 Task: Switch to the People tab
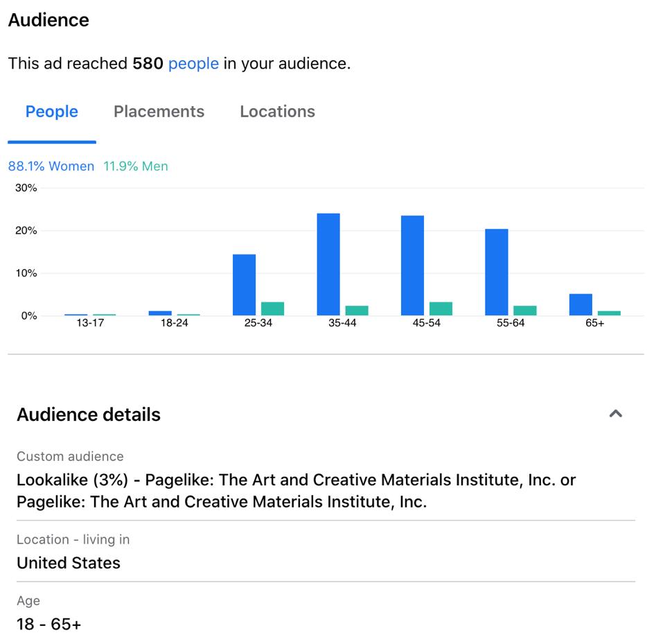(x=52, y=112)
